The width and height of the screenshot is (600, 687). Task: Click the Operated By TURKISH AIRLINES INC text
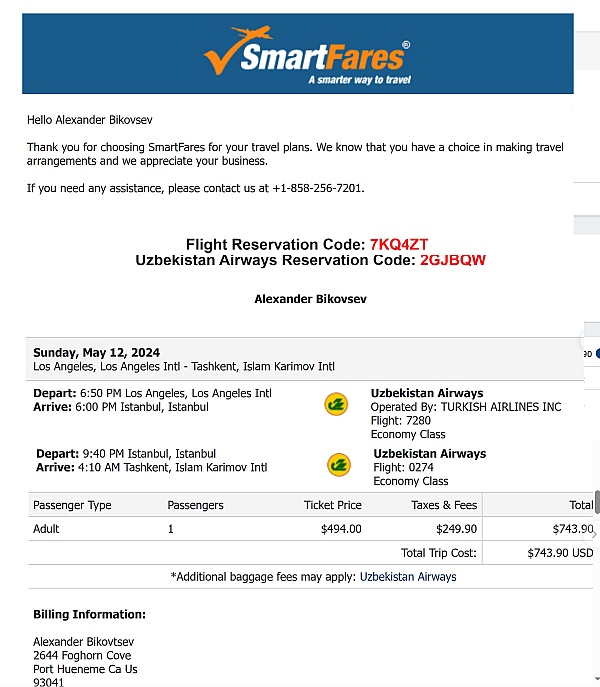pyautogui.click(x=466, y=407)
